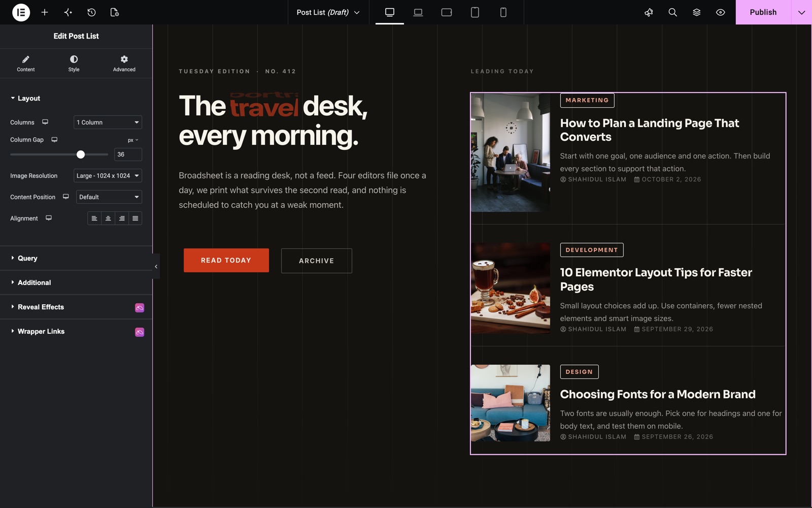
Task: Open the megaphone what's new icon
Action: coord(649,12)
